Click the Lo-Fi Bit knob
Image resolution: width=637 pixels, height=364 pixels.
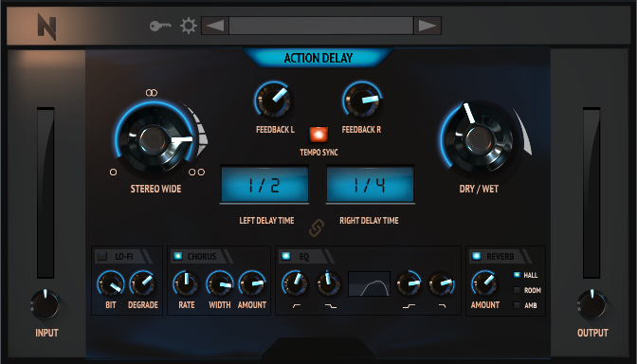(x=111, y=283)
